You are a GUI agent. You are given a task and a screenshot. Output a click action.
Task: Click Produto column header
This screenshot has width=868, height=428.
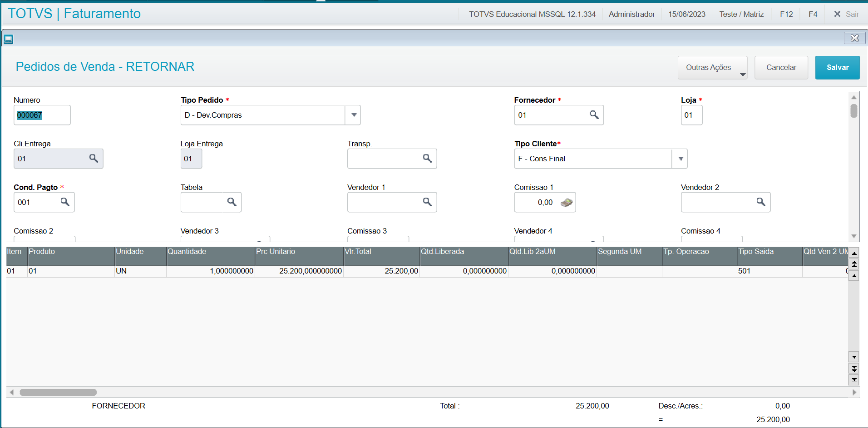point(71,256)
